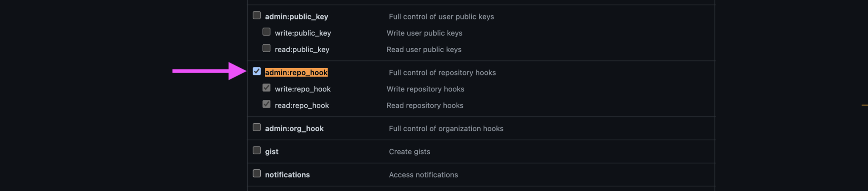
Task: Check the gist scope checkbox
Action: click(257, 150)
